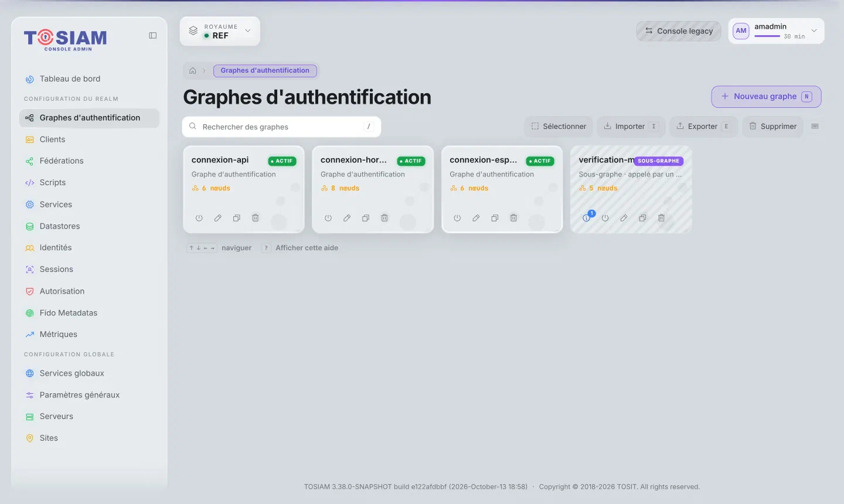Click session time bar under amadmin
The height and width of the screenshot is (504, 844).
[x=767, y=36]
